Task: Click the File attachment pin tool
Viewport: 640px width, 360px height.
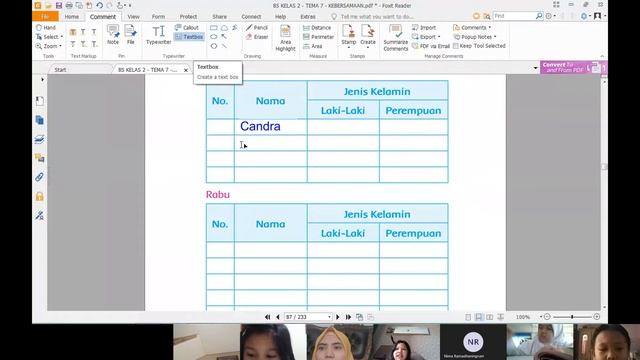Action: [130, 34]
